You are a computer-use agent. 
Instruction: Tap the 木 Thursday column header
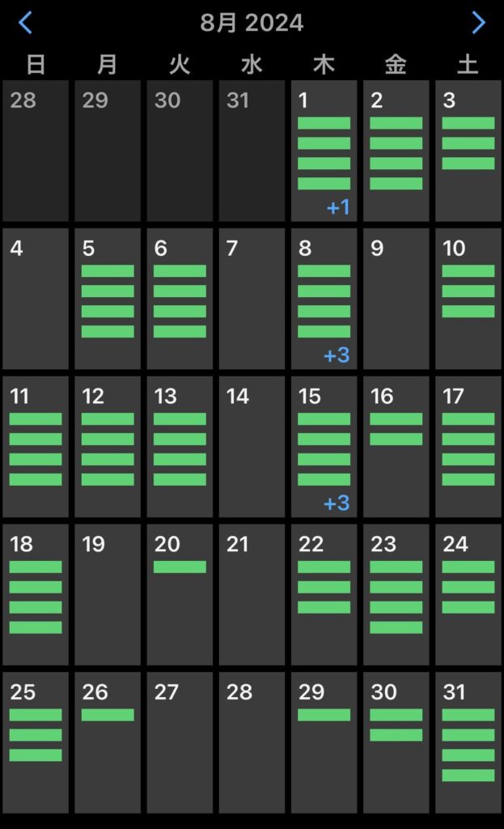click(x=324, y=65)
